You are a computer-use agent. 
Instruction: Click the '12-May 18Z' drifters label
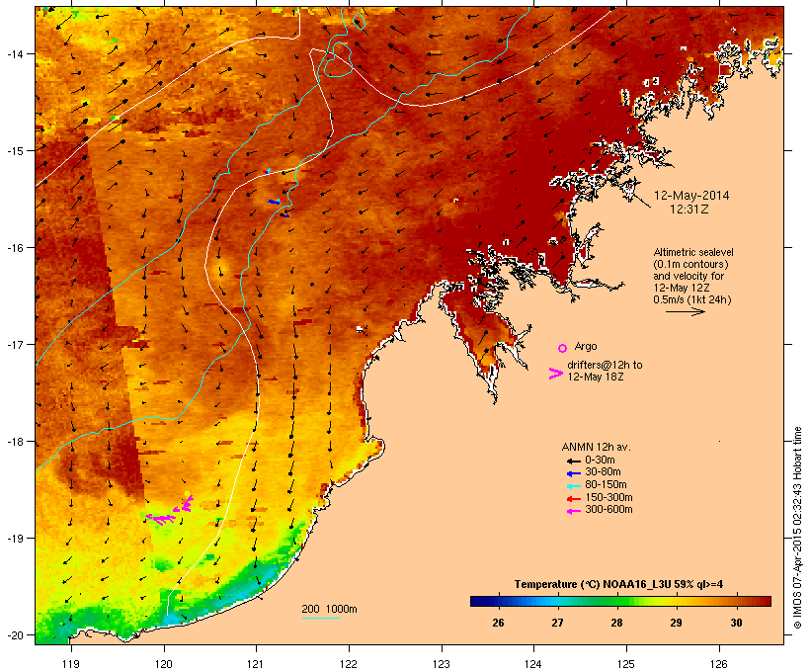(596, 377)
